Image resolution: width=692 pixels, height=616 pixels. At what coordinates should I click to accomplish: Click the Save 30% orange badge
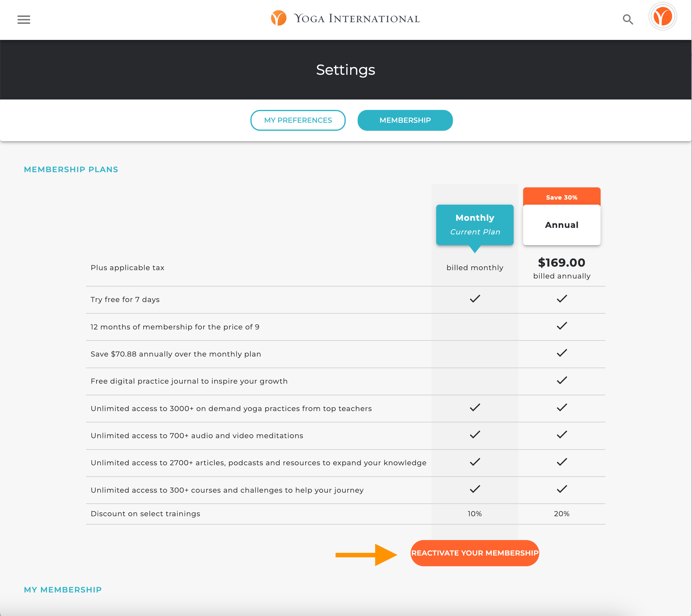pyautogui.click(x=561, y=197)
